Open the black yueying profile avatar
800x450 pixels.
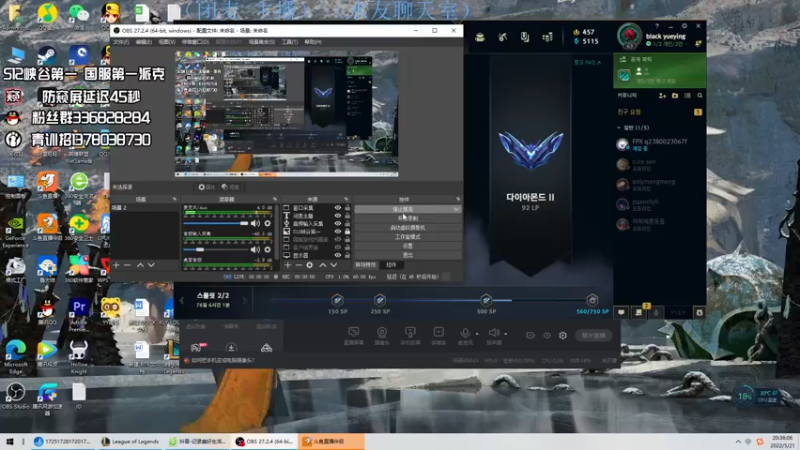point(630,36)
